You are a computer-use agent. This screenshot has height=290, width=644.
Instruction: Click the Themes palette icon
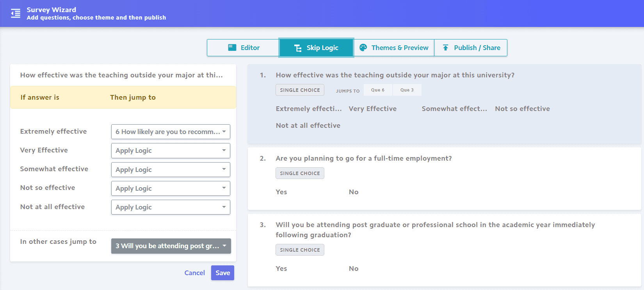(x=363, y=47)
